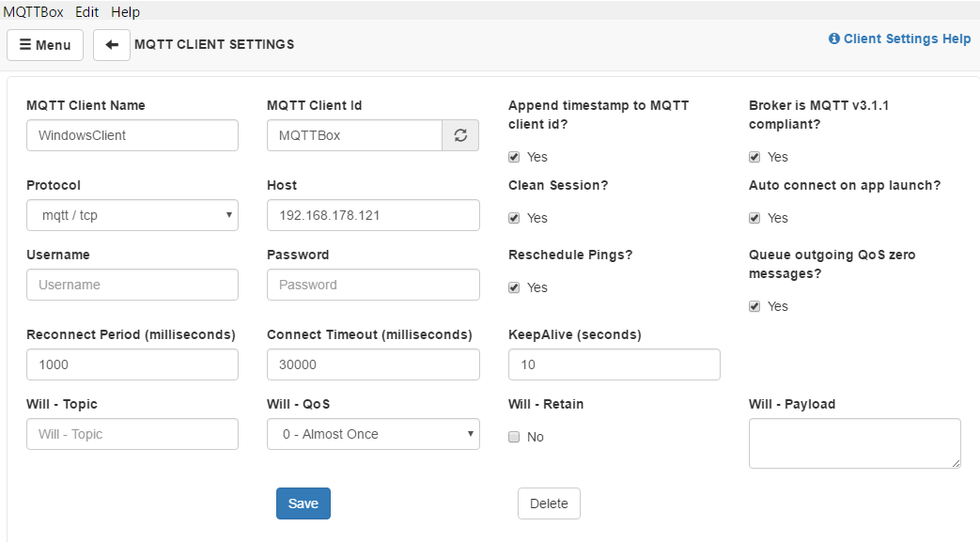Enable the Will - Retain checkbox

[514, 437]
